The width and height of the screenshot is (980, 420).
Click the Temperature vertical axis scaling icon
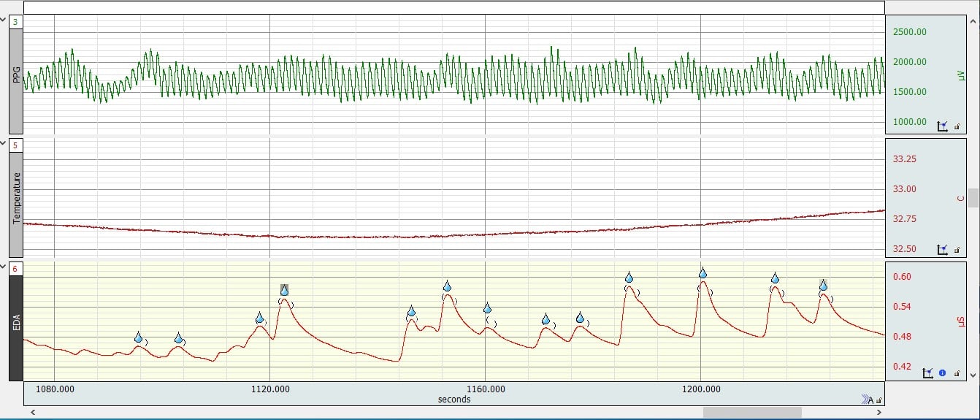tap(942, 250)
